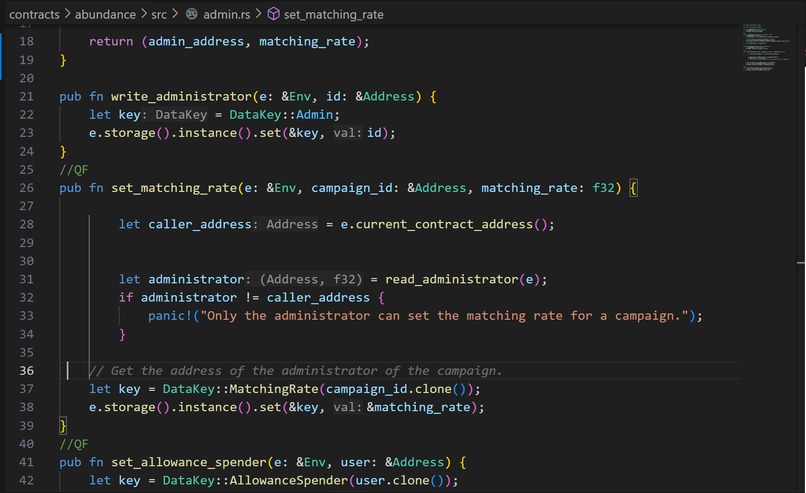Viewport: 806px width, 493px height.
Task: Click the vertical scrollbar at the right edge
Action: click(801, 257)
